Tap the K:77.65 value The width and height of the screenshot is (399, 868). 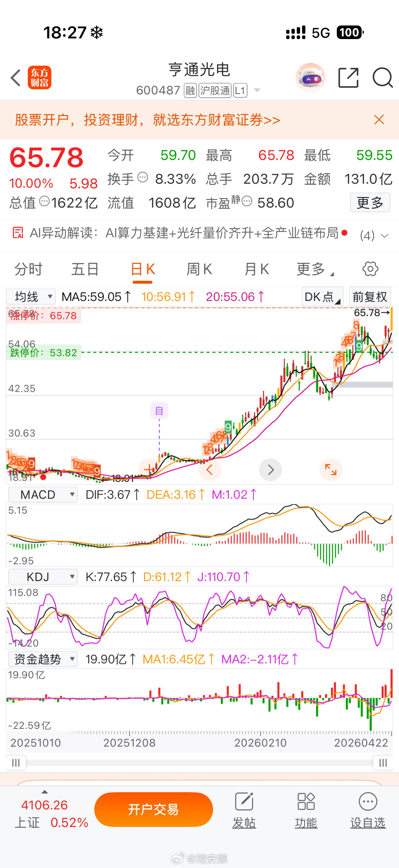111,577
